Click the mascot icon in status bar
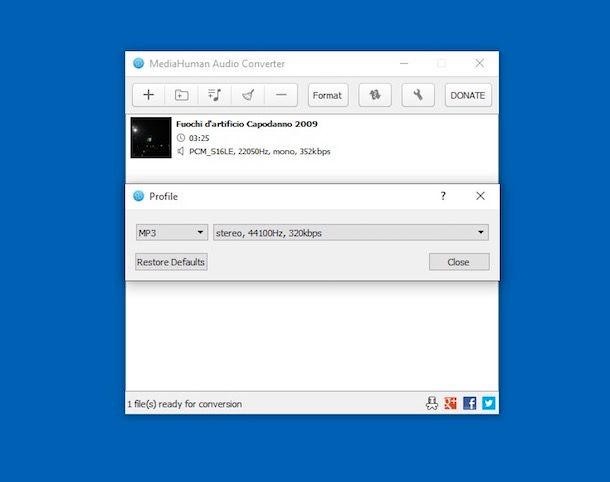 point(432,403)
